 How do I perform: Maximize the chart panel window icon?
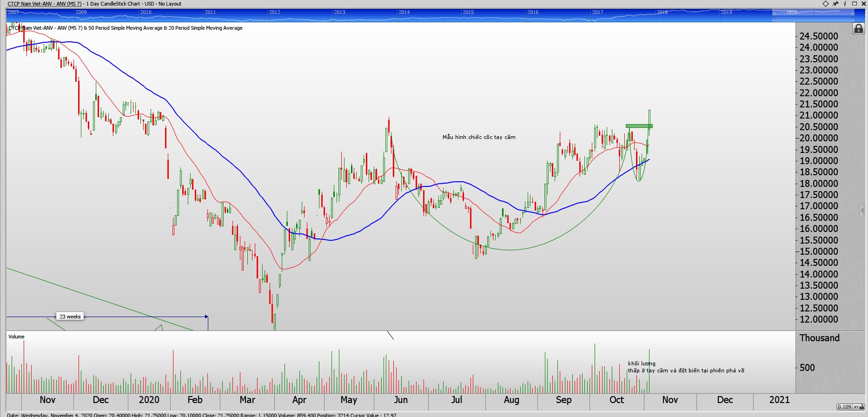pyautogui.click(x=855, y=4)
